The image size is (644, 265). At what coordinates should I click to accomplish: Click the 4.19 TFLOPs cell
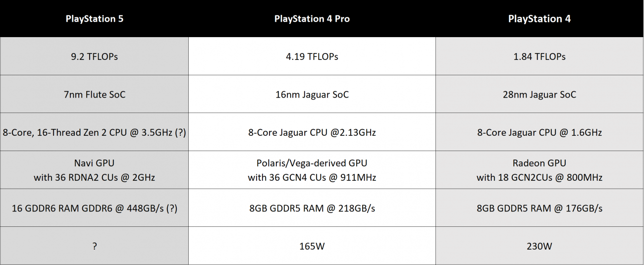point(312,56)
